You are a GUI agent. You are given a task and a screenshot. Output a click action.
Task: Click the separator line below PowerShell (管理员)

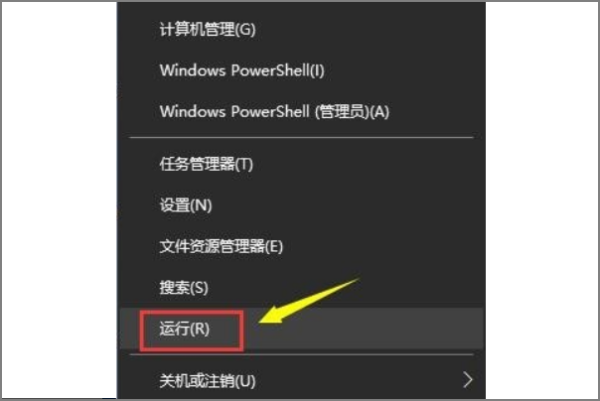pos(302,137)
